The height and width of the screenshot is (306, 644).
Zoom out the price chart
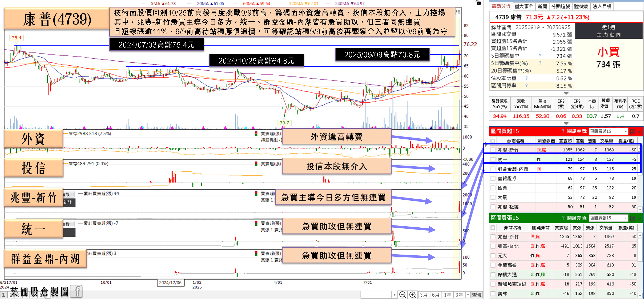click(x=402, y=295)
